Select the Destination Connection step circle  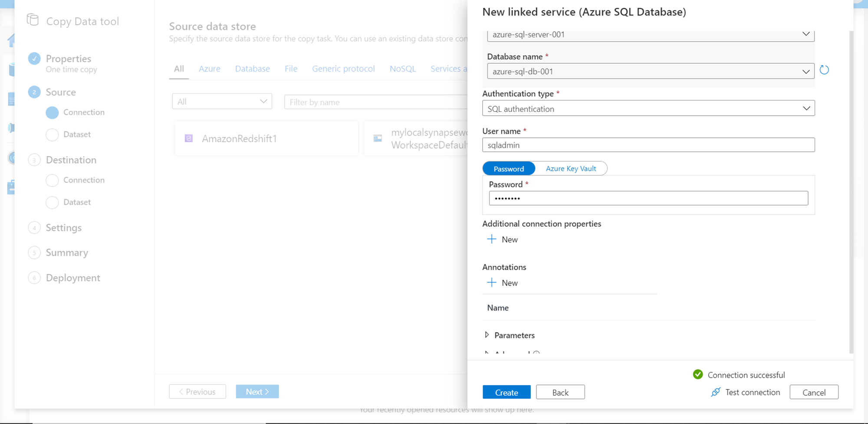(52, 180)
